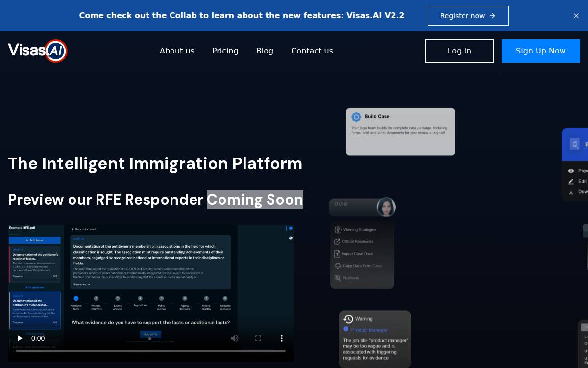Seek on the video progress bar
The image size is (588, 368).
tap(150, 351)
